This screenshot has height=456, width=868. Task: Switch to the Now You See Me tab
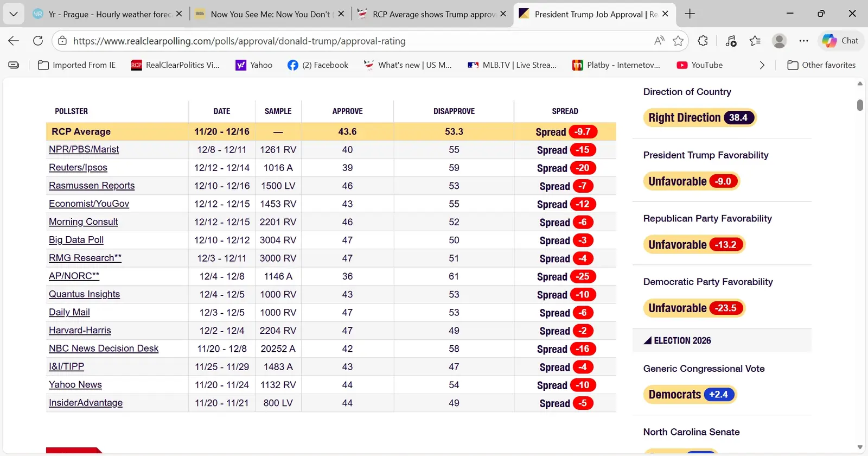270,14
